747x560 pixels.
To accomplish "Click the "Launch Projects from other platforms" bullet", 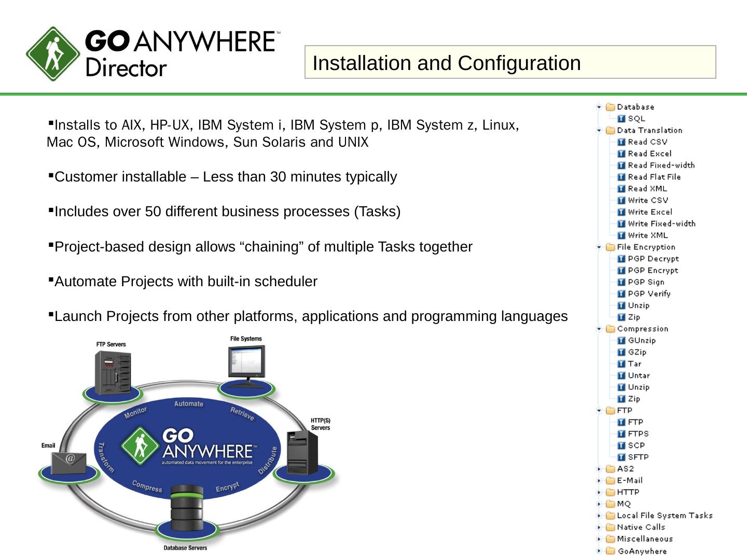I will (311, 316).
